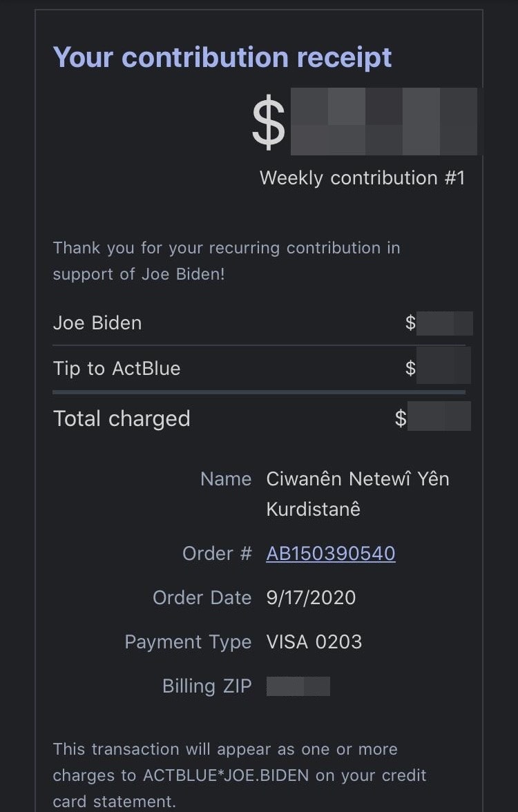Click the "Total charged" label
The height and width of the screenshot is (812, 518).
tap(122, 419)
